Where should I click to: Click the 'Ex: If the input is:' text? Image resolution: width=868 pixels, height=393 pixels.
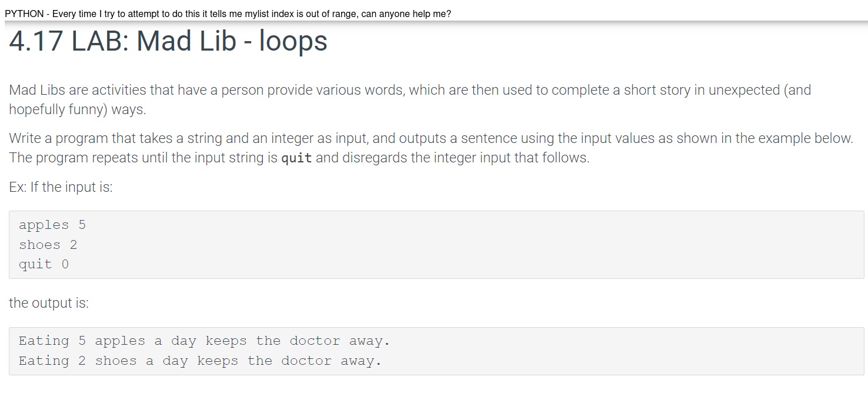(x=61, y=187)
